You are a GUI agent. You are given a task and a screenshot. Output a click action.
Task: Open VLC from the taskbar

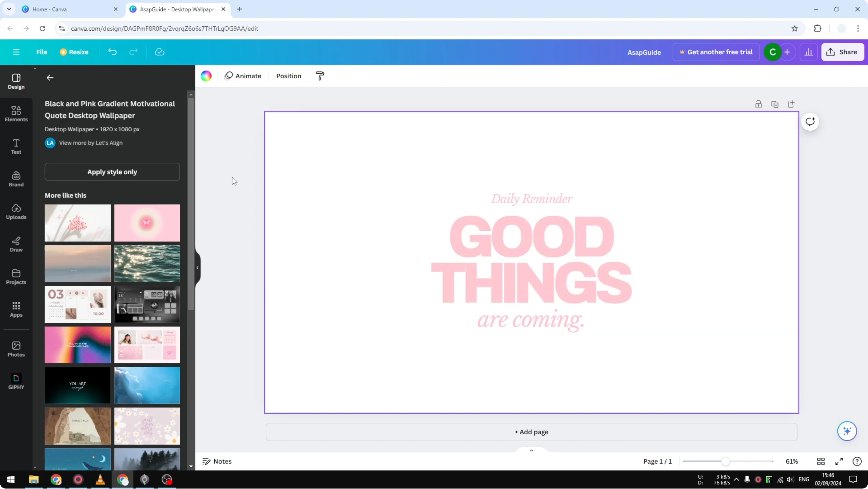tap(100, 480)
